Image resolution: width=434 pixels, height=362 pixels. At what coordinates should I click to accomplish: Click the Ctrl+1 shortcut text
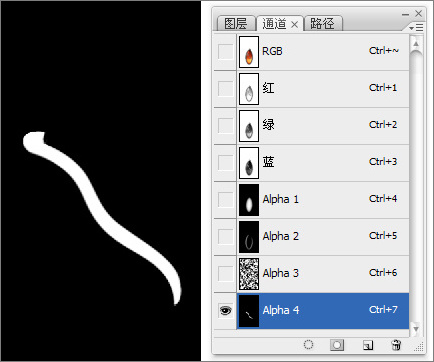click(383, 88)
